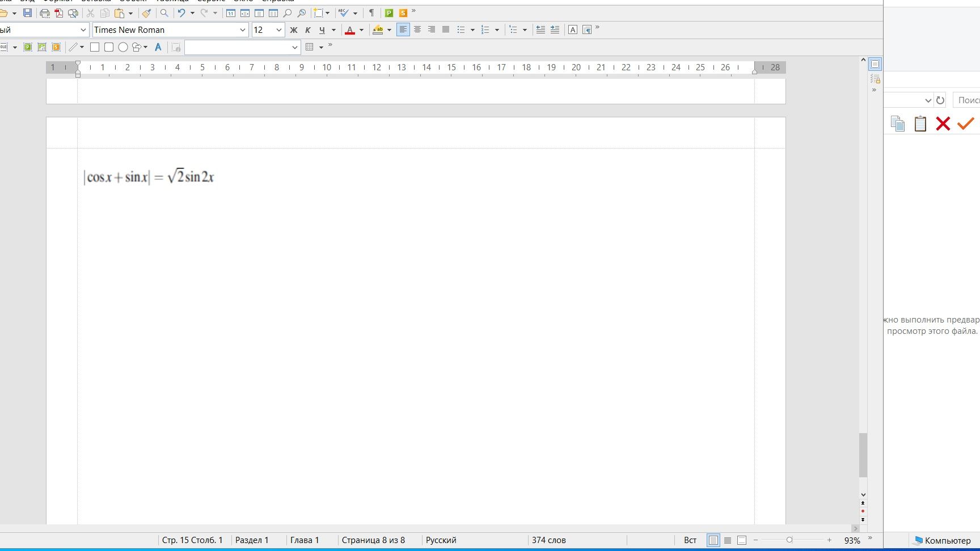Select the rectangle drawing tool
This screenshot has height=551, width=980.
click(x=95, y=47)
